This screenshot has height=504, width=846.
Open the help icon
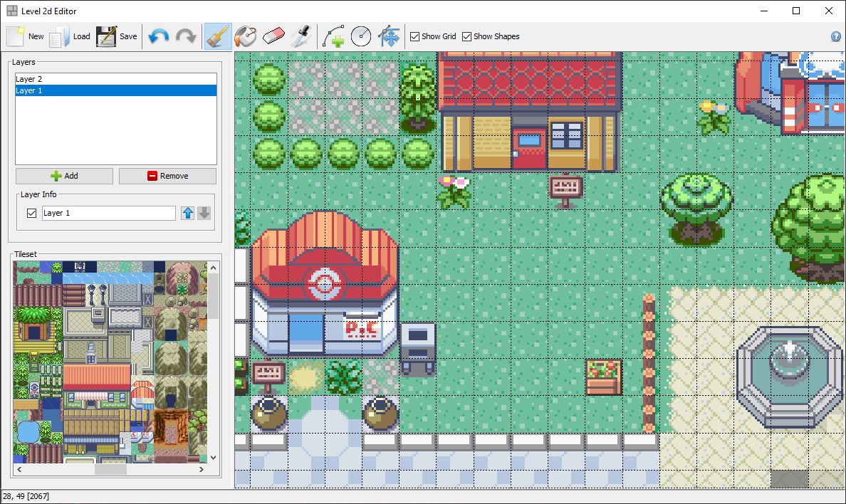point(836,37)
